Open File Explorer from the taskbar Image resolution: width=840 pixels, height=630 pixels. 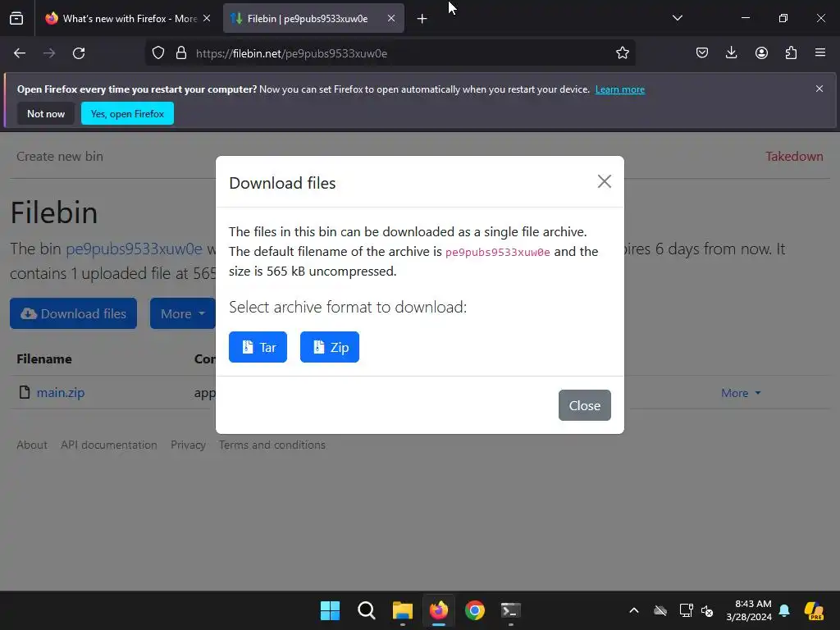point(402,610)
